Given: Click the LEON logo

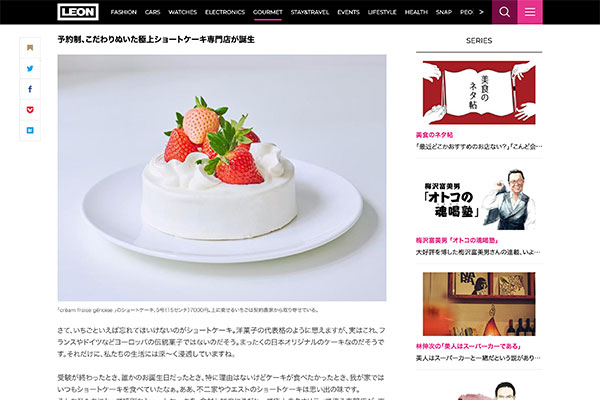Looking at the screenshot, I should click(x=78, y=12).
